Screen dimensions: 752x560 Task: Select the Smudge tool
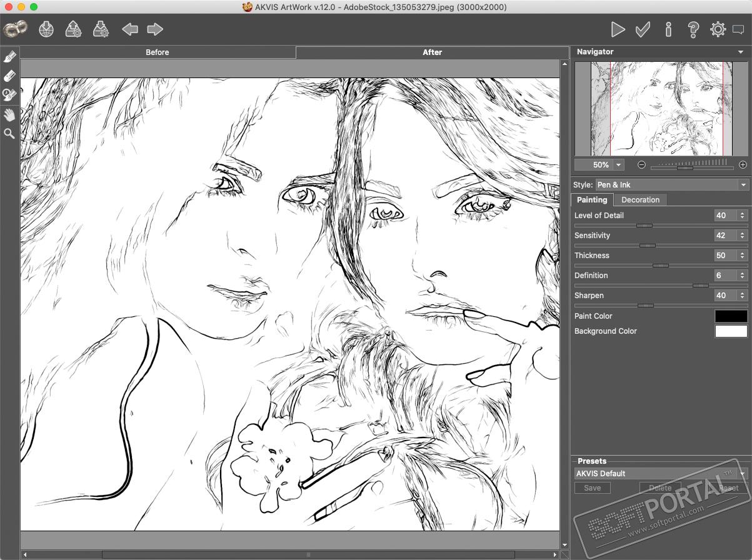point(9,57)
